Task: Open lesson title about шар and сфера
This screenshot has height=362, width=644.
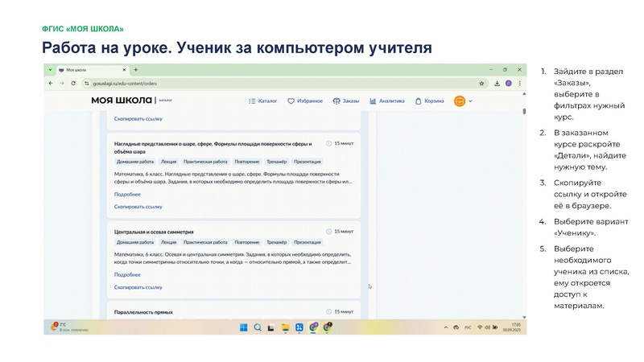Action: (213, 148)
